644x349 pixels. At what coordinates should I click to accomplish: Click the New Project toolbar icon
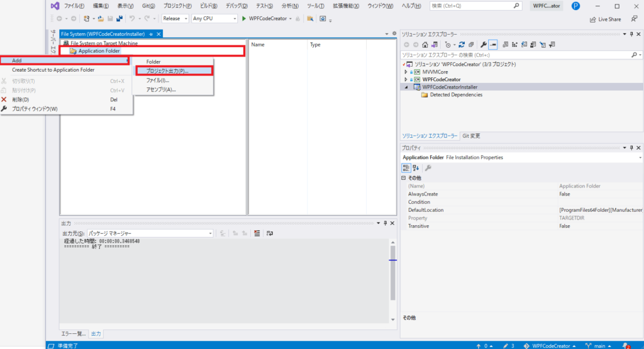tap(86, 18)
